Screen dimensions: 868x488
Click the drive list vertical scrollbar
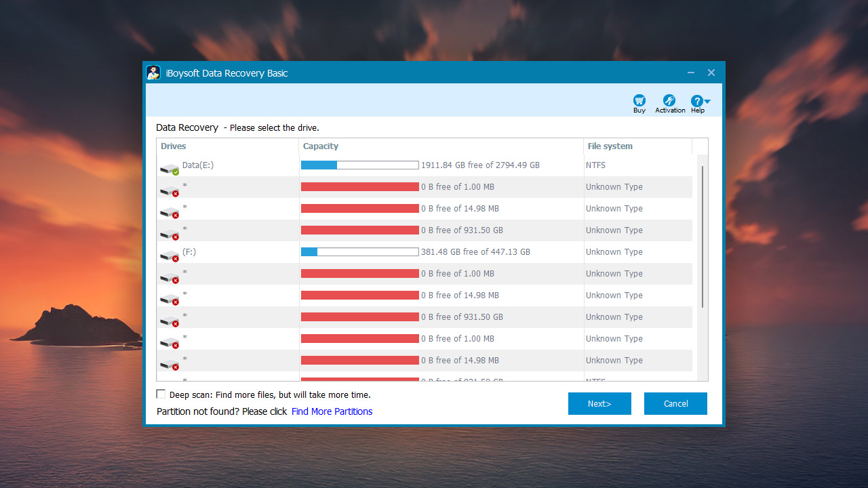pyautogui.click(x=703, y=237)
